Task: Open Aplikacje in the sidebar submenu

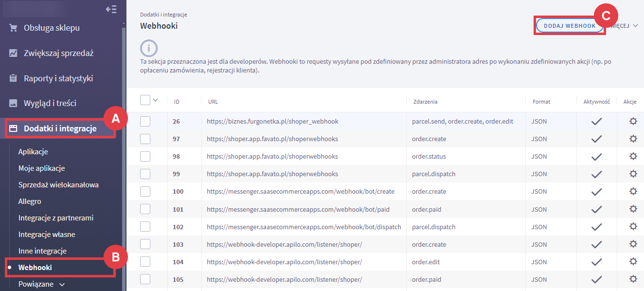Action: click(33, 152)
